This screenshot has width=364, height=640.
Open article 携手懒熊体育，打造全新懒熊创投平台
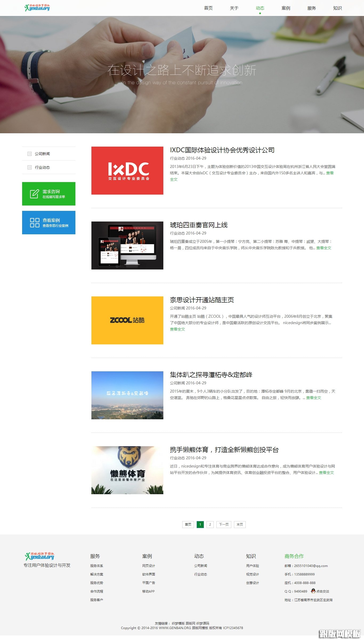[x=224, y=450]
